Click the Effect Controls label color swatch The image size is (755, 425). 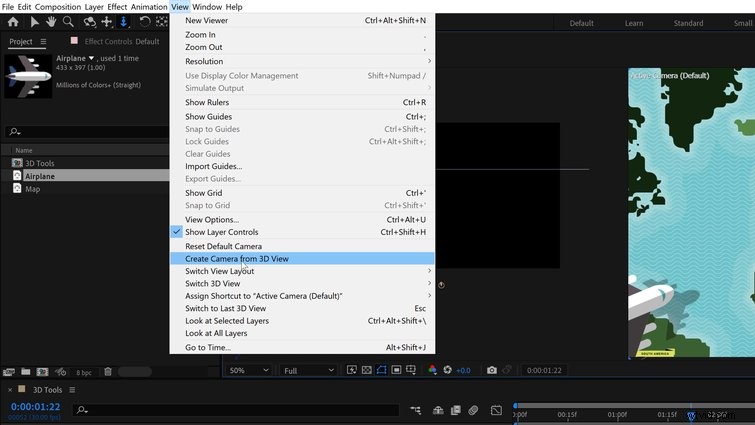(x=74, y=40)
